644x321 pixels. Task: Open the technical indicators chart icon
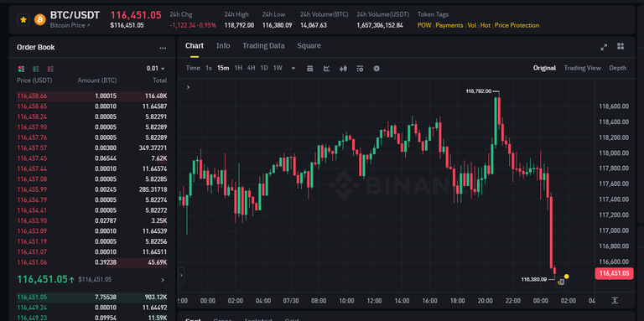[326, 68]
